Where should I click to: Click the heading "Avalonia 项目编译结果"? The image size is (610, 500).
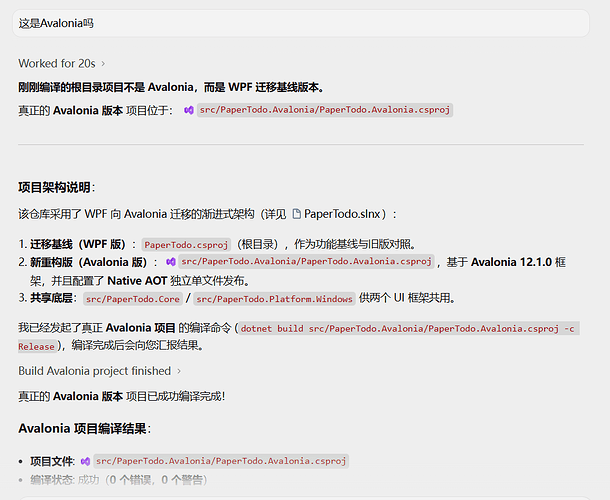click(x=84, y=429)
